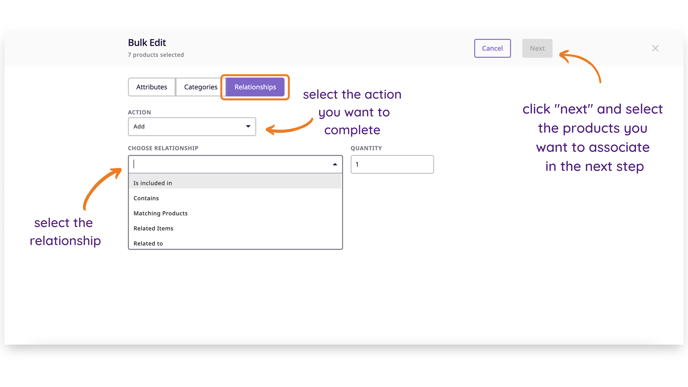Collapse relationship list using the up arrow
Screen dimensions: 688x387
(x=335, y=165)
